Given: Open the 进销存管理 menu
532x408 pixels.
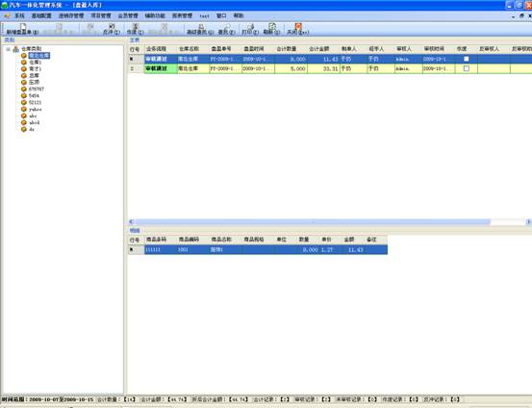Looking at the screenshot, I should tap(71, 15).
